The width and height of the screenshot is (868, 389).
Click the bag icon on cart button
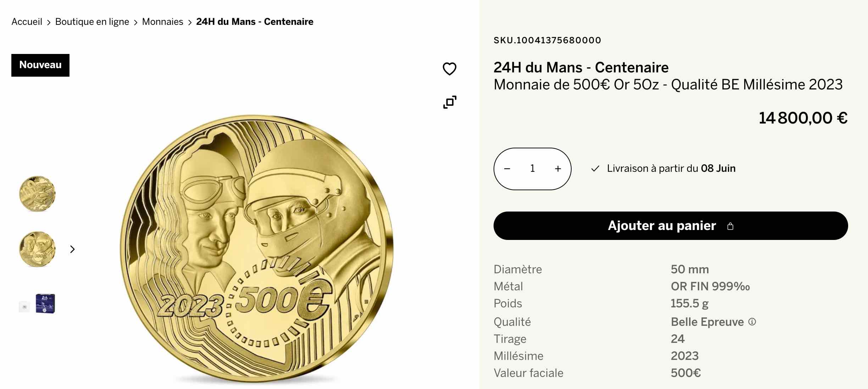coord(730,226)
